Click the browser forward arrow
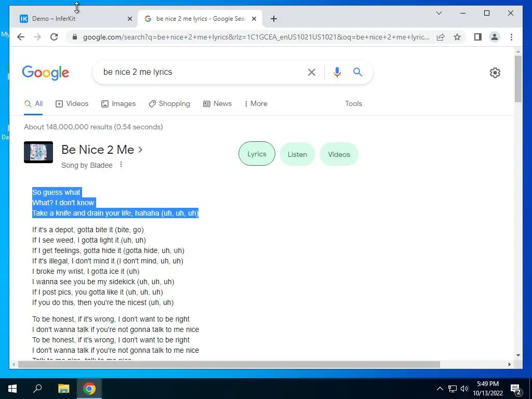 37,37
